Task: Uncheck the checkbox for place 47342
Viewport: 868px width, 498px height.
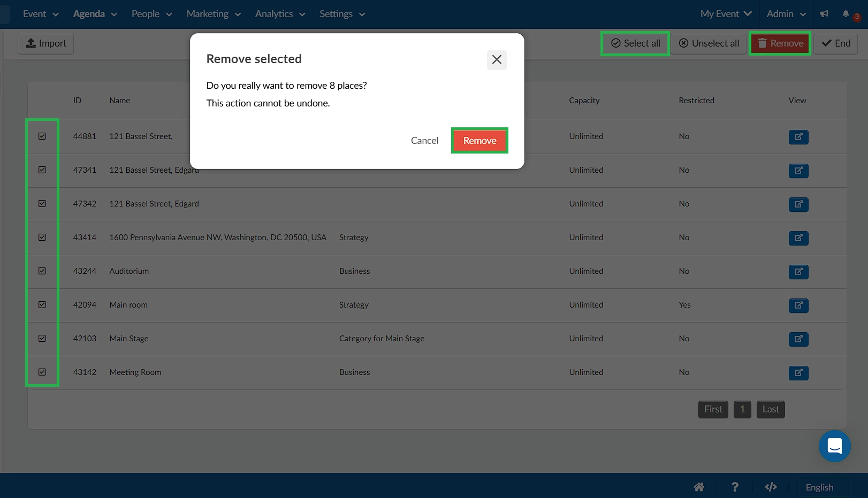Action: pyautogui.click(x=42, y=204)
